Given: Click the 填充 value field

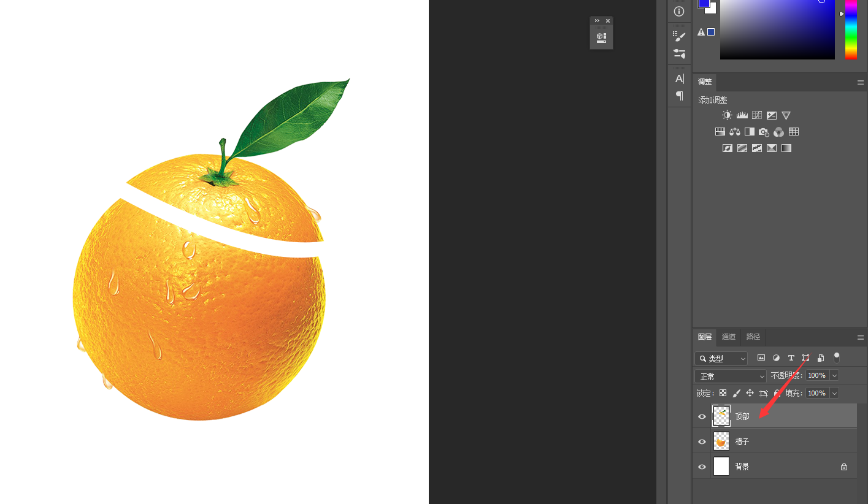Looking at the screenshot, I should pyautogui.click(x=817, y=393).
